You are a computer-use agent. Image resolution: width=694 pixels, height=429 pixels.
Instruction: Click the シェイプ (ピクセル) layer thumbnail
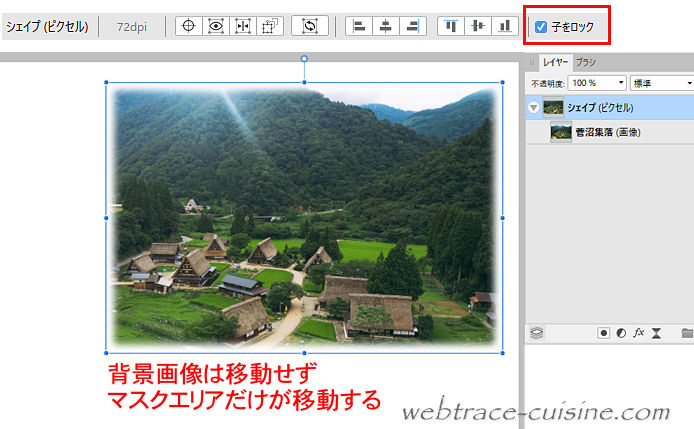(552, 107)
